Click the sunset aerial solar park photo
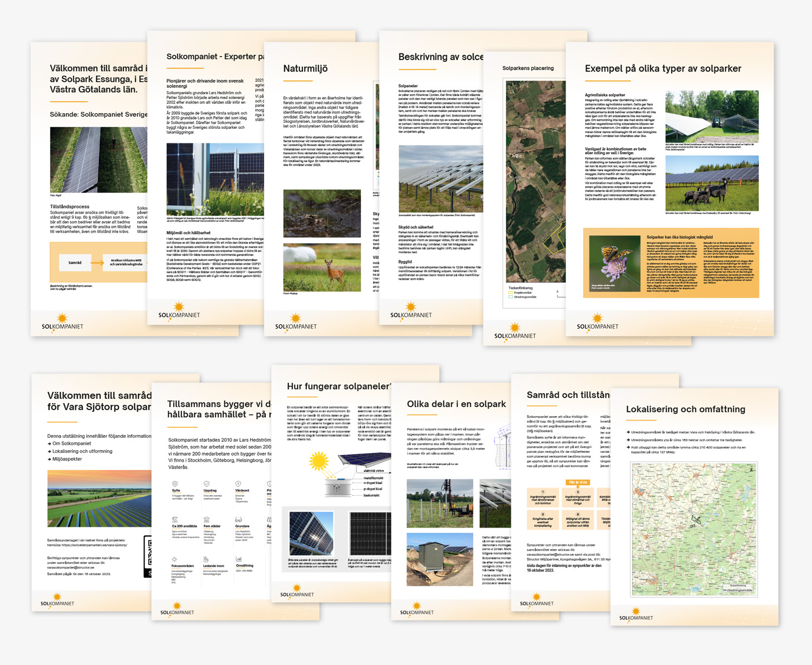This screenshot has height=665, width=812. (99, 498)
